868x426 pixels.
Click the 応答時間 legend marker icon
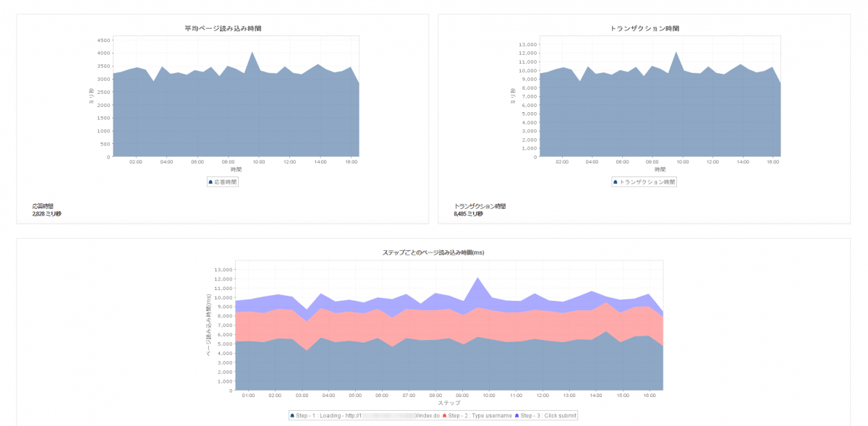pyautogui.click(x=210, y=182)
